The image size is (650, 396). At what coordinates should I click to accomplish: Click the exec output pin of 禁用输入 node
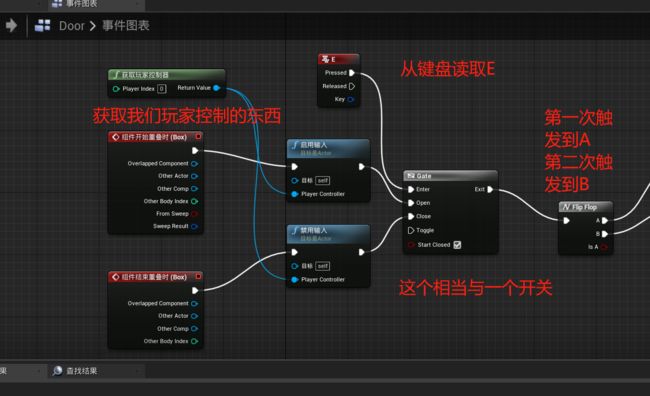pos(361,252)
